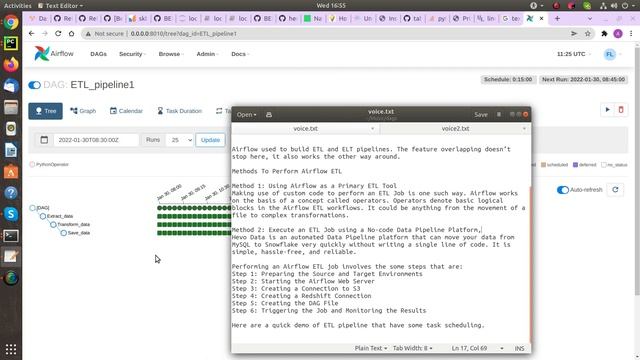The width and height of the screenshot is (640, 360).
Task: Switch to the Task Duration tab
Action: coord(180,111)
